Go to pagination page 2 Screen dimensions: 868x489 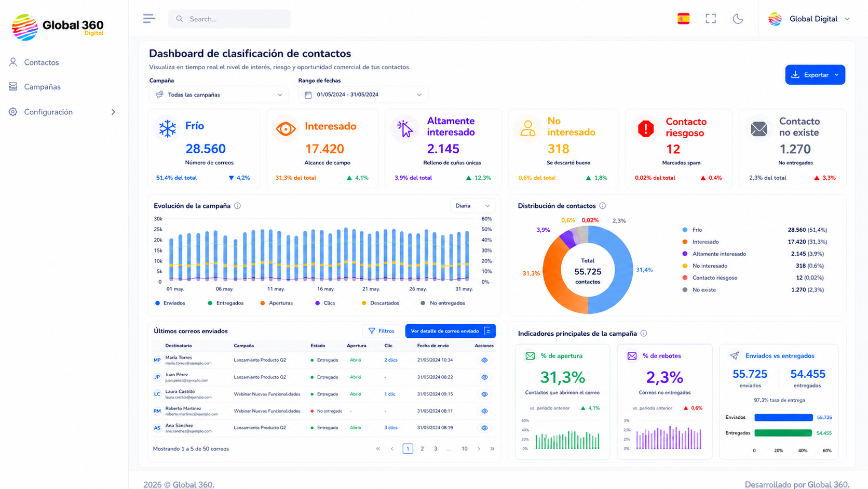click(422, 448)
